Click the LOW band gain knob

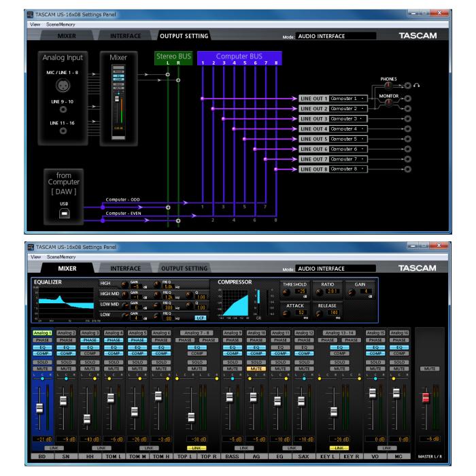124,316
